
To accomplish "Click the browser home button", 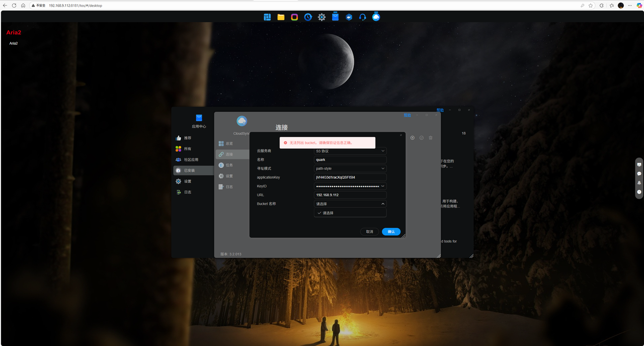I will [x=23, y=5].
